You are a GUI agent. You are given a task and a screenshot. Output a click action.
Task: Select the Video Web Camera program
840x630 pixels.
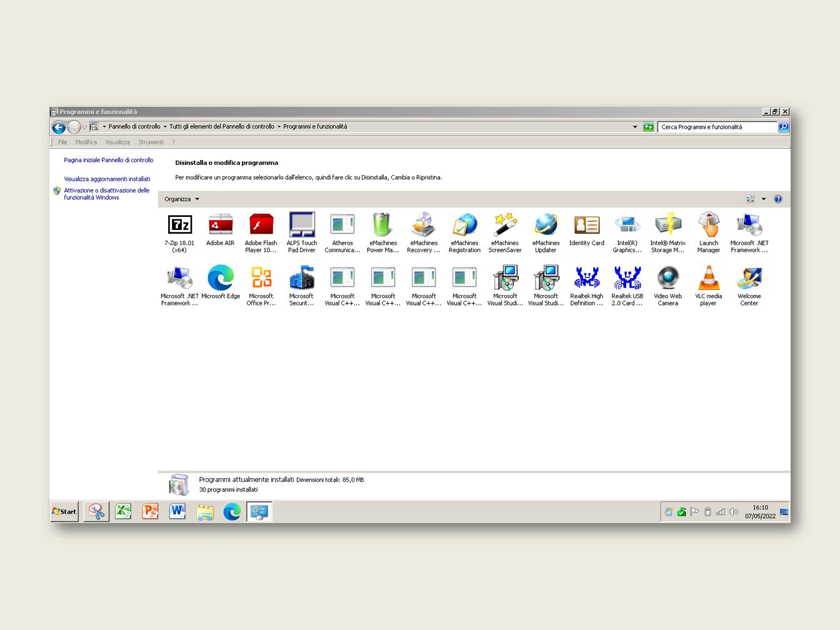click(667, 279)
